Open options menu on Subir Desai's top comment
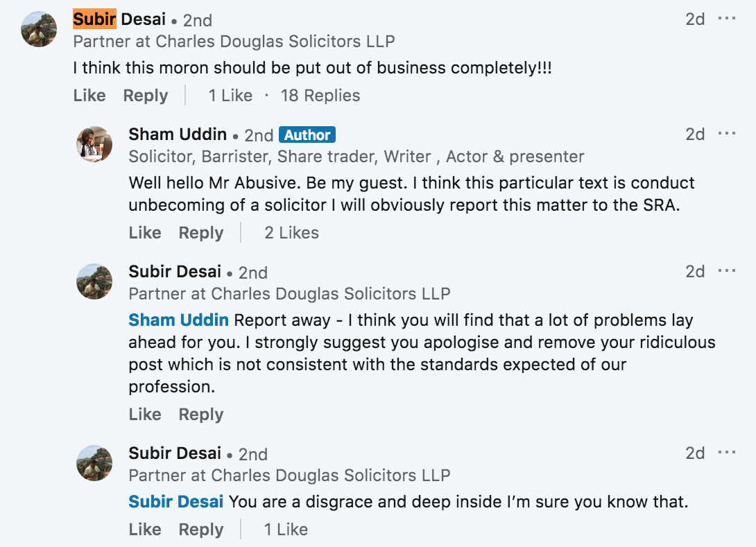Screen dimensions: 756x547 coord(727,19)
